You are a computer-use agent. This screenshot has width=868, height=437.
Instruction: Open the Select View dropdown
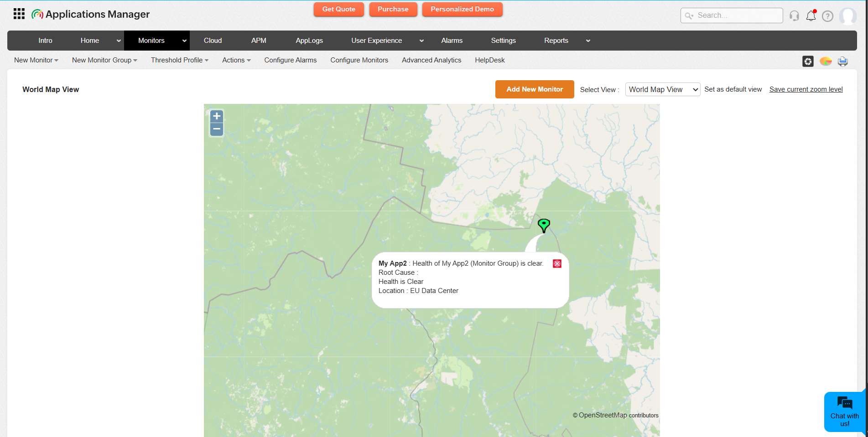662,89
